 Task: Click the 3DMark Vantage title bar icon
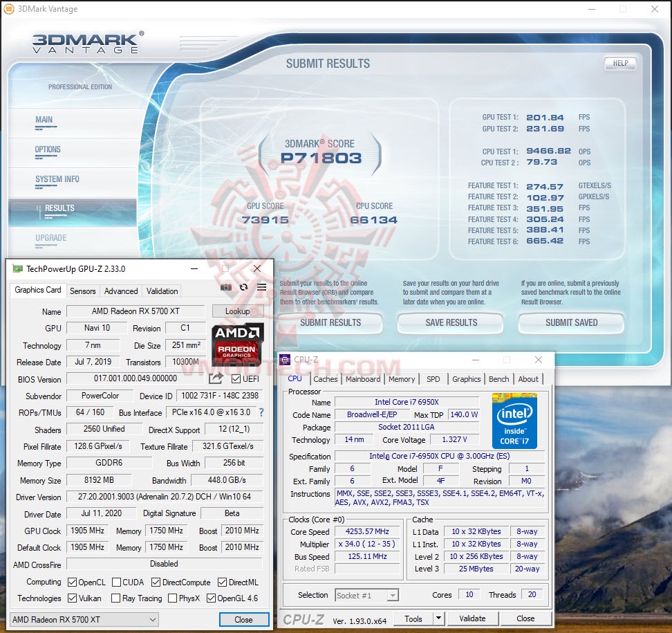pos(8,8)
